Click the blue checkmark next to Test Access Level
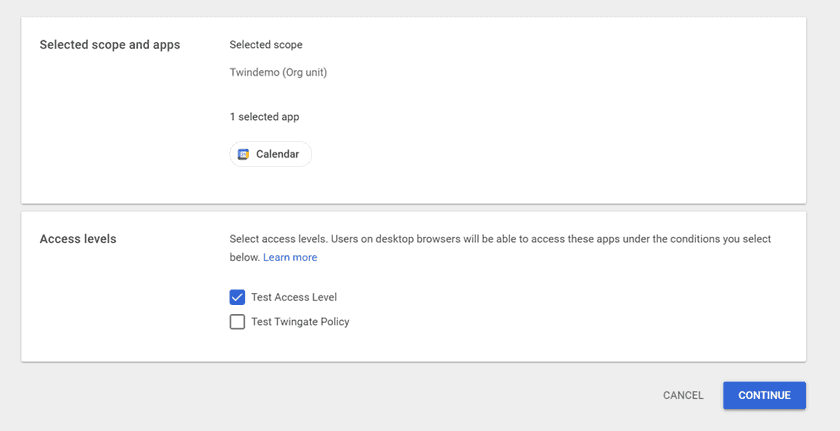This screenshot has width=840, height=431. (237, 297)
